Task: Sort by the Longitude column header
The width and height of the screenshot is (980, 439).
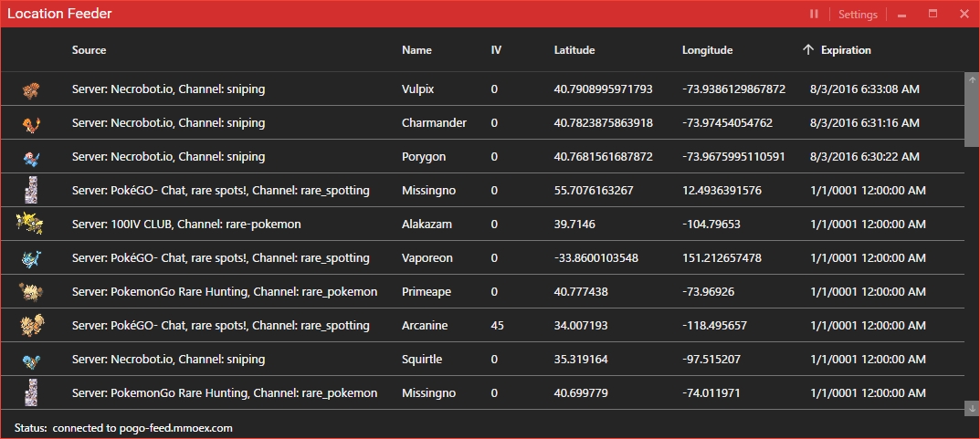Action: [x=708, y=50]
